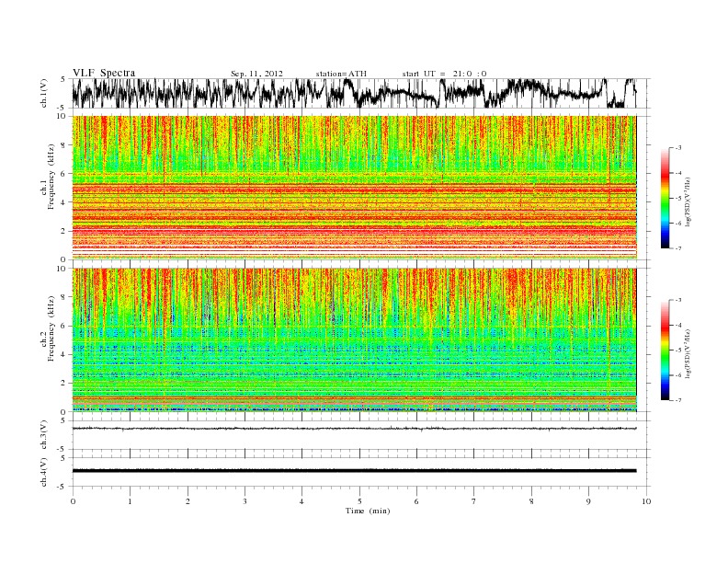Click the "-7" label on ch.1 colorbar

[x=678, y=248]
